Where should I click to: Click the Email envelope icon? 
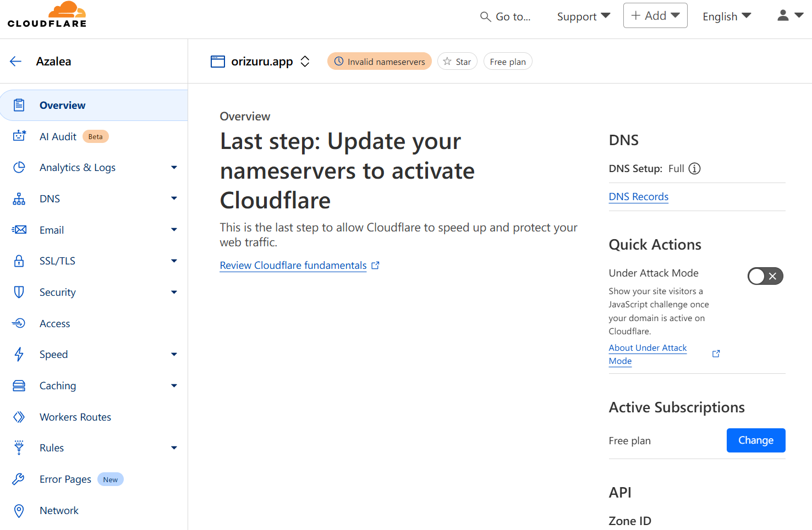pyautogui.click(x=19, y=230)
